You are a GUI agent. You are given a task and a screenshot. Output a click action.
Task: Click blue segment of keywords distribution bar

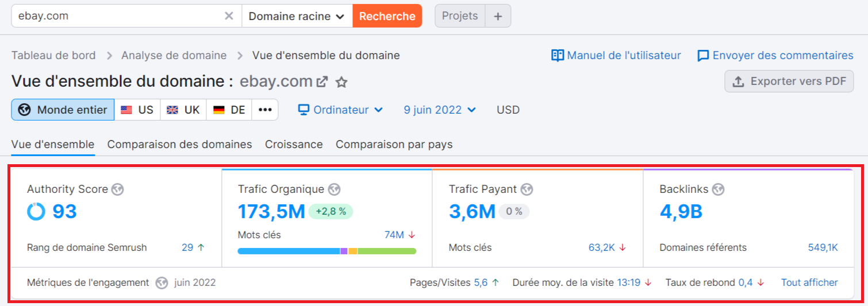[289, 251]
